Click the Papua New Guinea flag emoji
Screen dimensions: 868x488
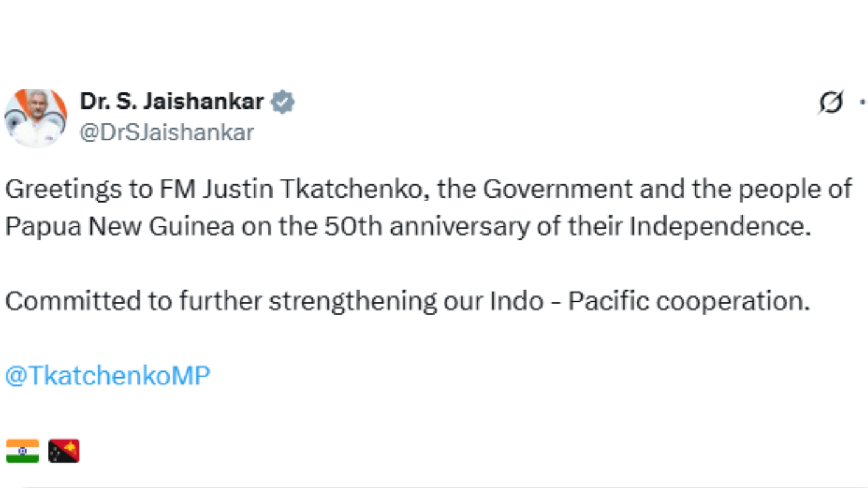pos(65,449)
